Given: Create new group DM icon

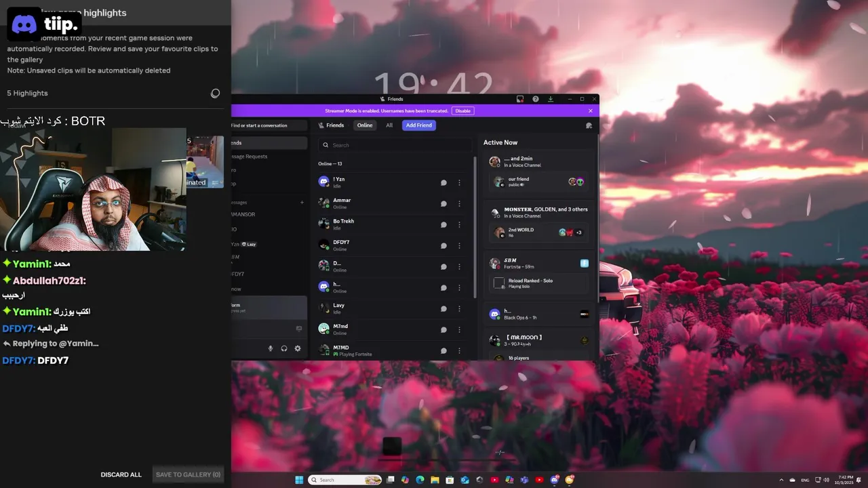Looking at the screenshot, I should [589, 125].
